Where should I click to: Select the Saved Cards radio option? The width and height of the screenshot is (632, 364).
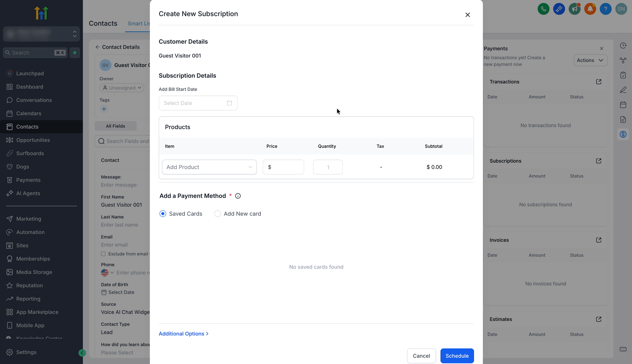pyautogui.click(x=163, y=214)
